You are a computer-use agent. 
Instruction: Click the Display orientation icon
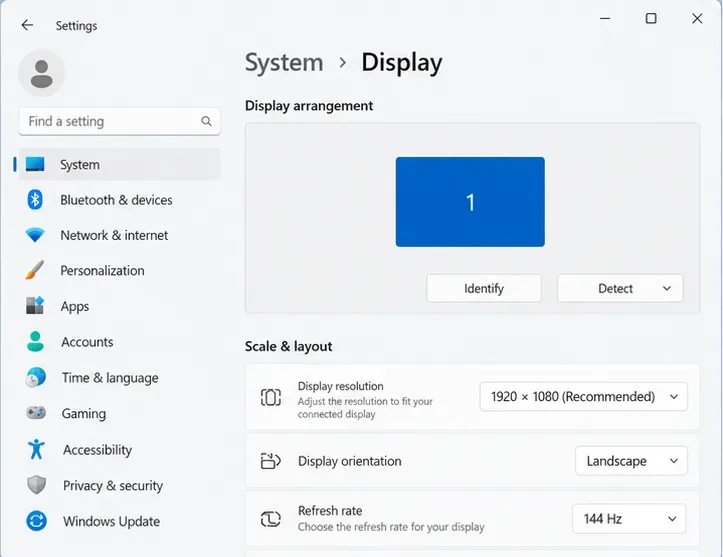(271, 461)
